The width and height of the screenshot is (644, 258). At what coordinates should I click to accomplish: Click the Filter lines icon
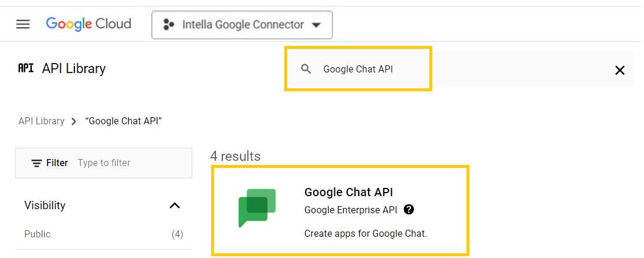pos(37,163)
